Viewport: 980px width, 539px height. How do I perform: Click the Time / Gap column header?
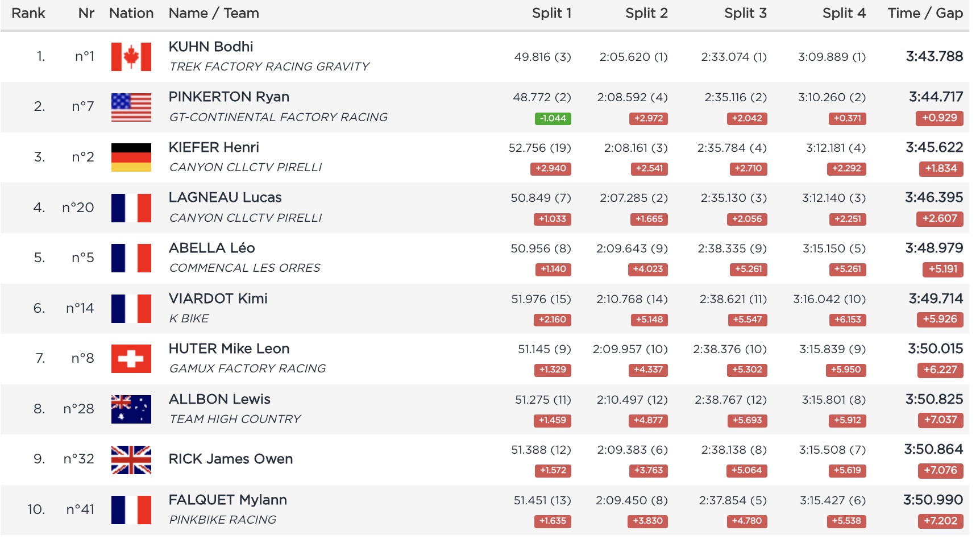(x=925, y=13)
